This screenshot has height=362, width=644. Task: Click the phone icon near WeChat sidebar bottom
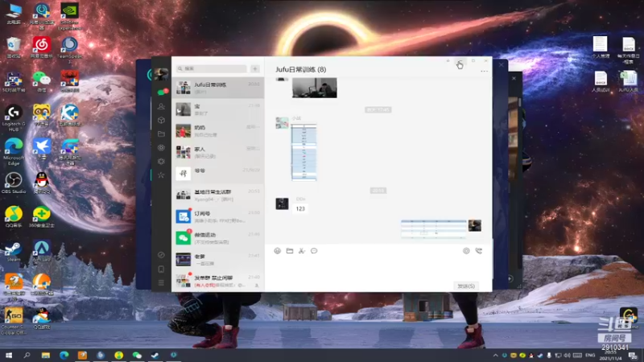[161, 269]
